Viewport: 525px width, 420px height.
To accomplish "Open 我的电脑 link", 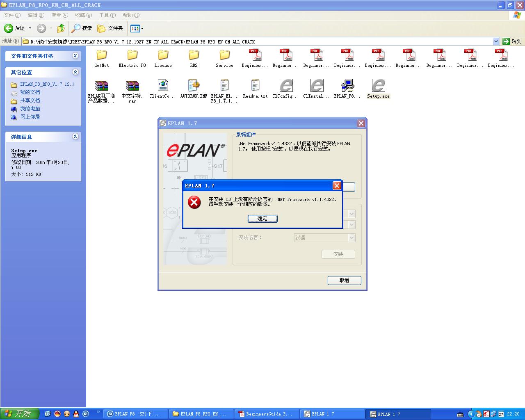I will tap(30, 109).
